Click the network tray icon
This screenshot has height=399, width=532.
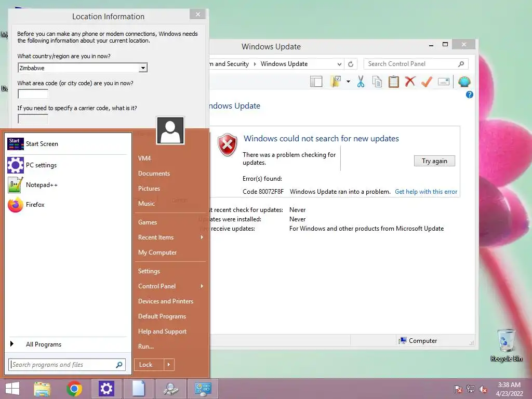pyautogui.click(x=471, y=389)
